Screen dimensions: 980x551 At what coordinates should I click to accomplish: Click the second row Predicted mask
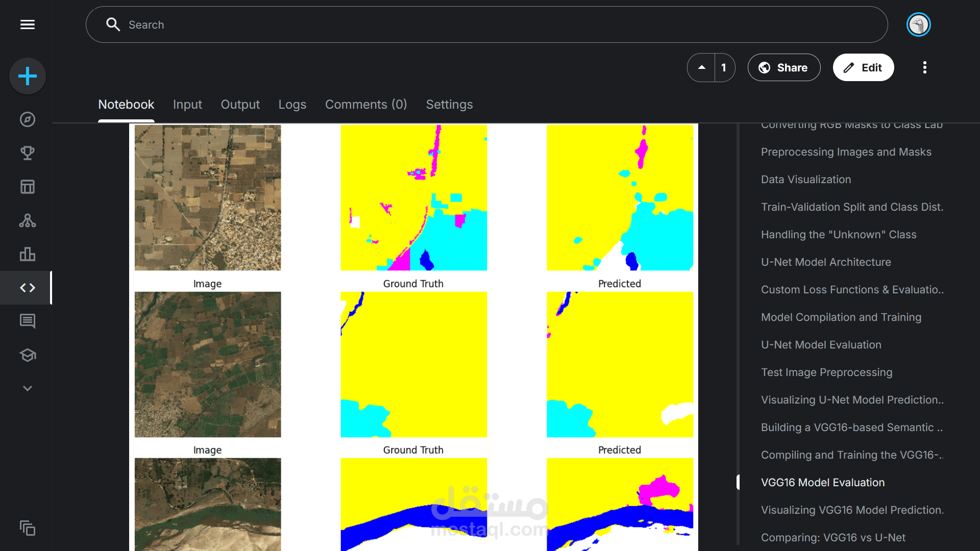click(620, 364)
